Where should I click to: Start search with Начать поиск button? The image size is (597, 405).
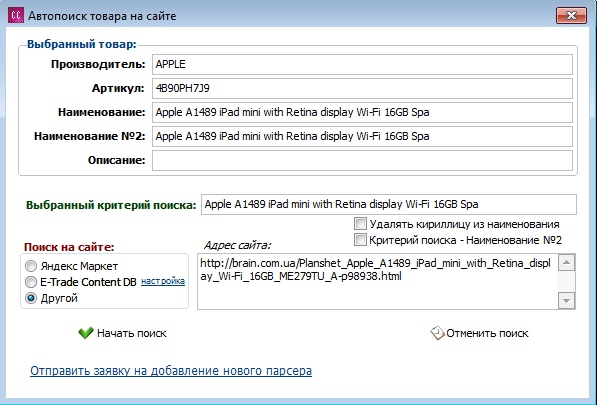point(123,333)
